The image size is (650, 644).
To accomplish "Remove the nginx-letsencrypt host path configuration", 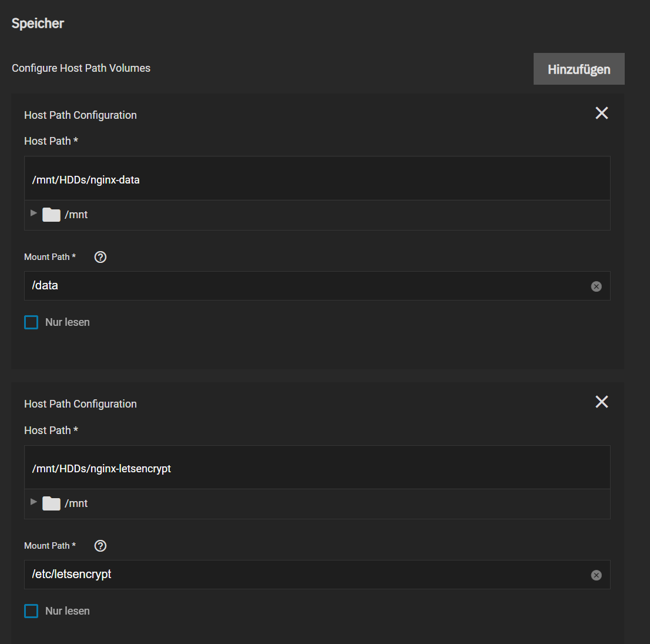I will point(601,402).
